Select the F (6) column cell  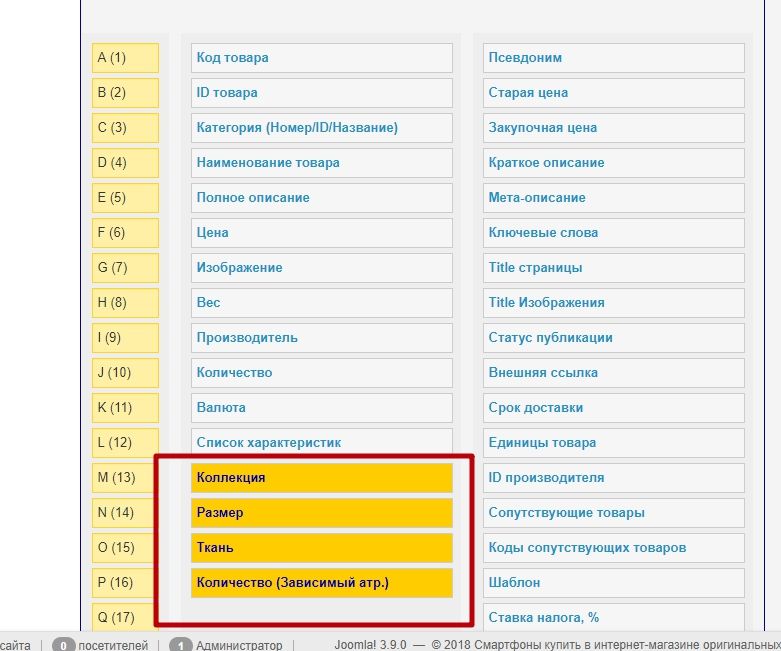point(125,233)
